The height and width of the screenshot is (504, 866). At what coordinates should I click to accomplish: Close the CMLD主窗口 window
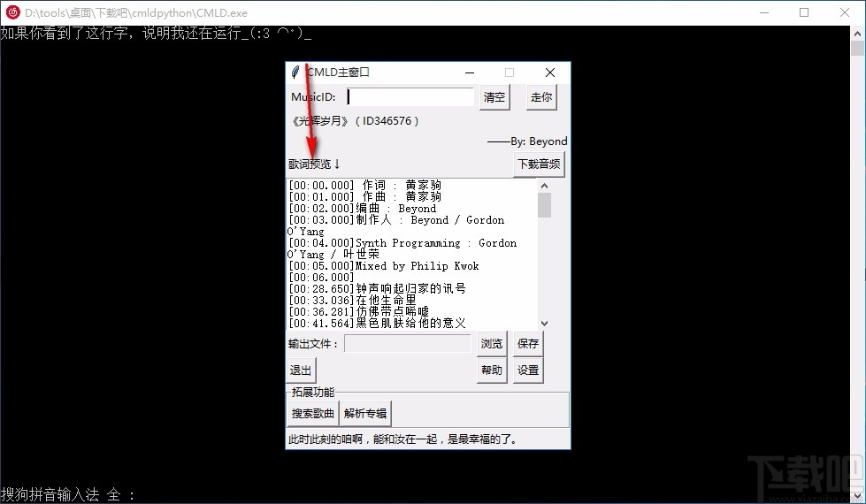point(550,73)
